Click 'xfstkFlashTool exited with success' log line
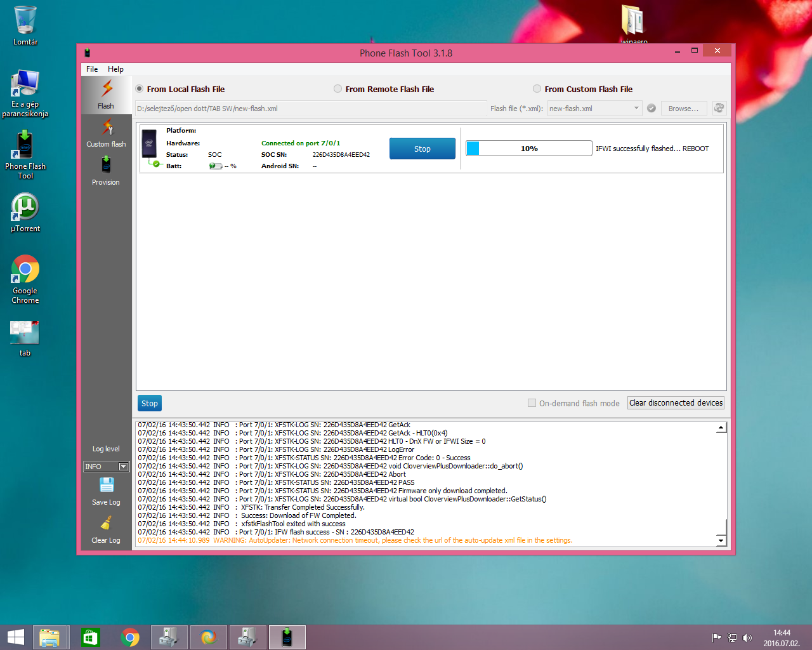This screenshot has width=812, height=650. [293, 524]
